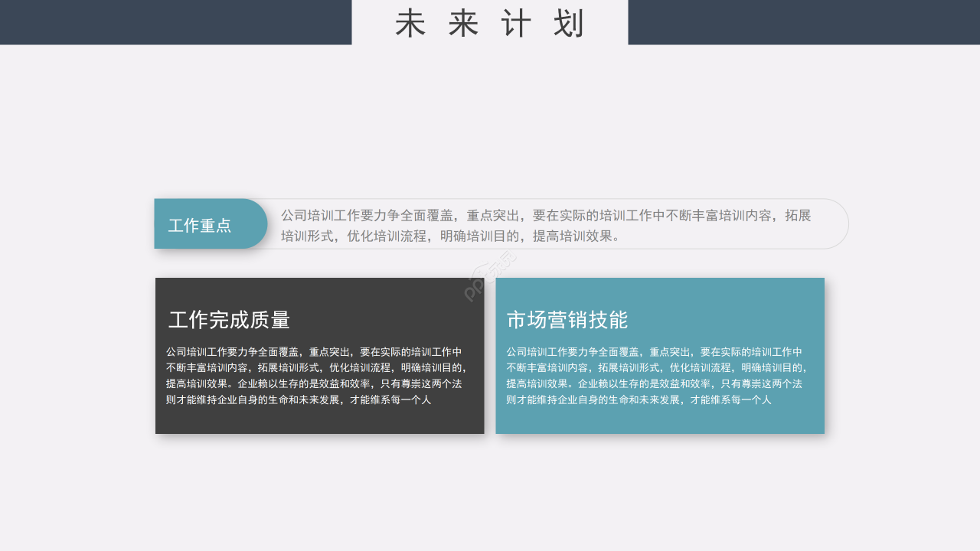Select the slide title 未来计划
This screenshot has width=980, height=551.
click(x=490, y=23)
